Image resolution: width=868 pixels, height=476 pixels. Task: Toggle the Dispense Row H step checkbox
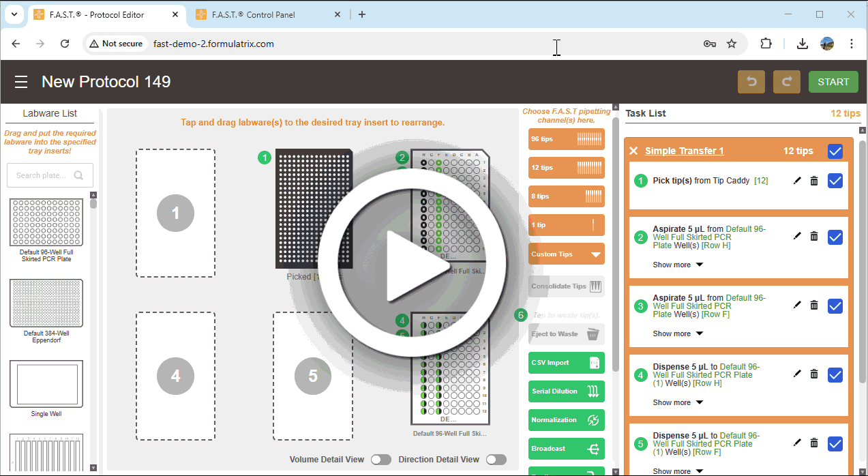point(835,375)
